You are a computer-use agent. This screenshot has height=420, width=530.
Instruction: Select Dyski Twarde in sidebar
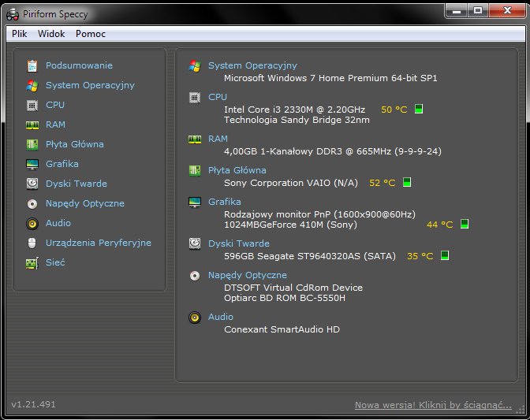[77, 184]
